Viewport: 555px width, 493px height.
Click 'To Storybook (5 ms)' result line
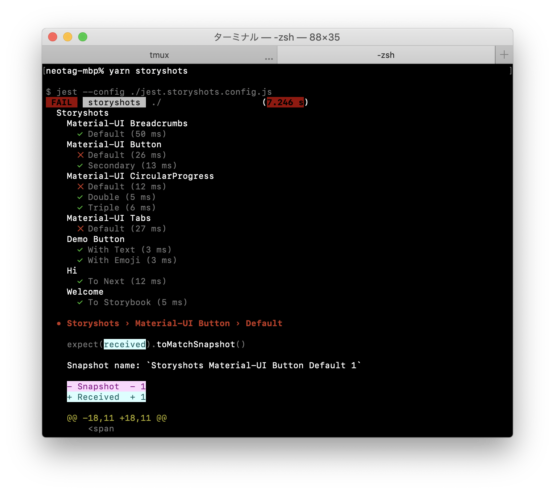tap(137, 303)
